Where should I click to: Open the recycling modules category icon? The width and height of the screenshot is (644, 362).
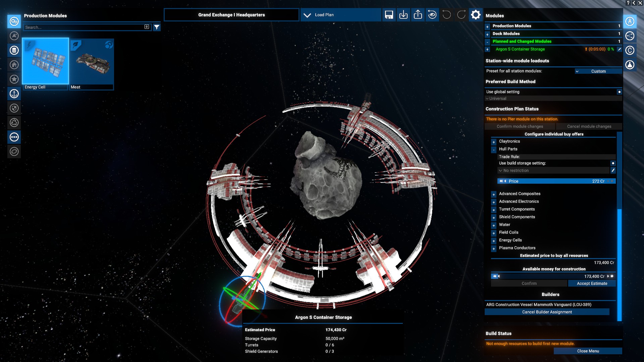[x=14, y=122]
